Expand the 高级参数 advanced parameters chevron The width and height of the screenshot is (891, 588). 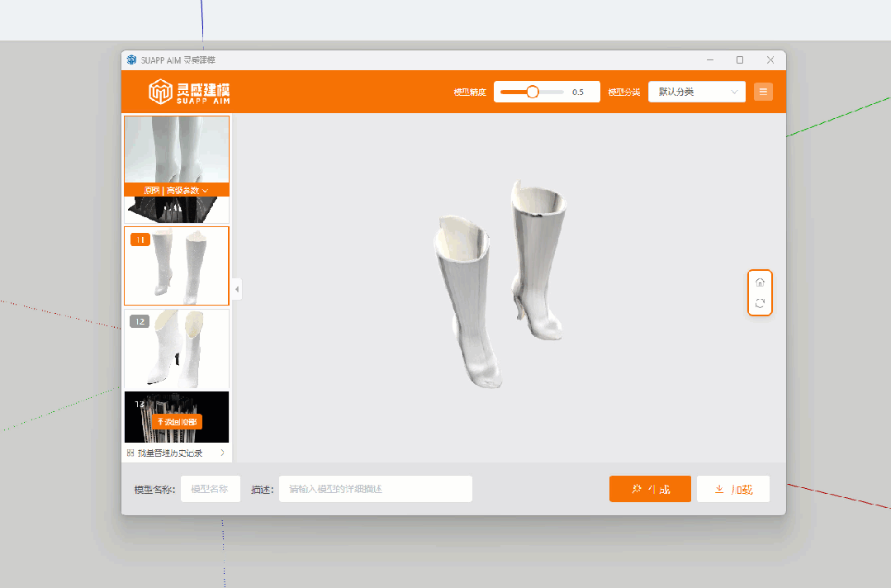coord(205,191)
